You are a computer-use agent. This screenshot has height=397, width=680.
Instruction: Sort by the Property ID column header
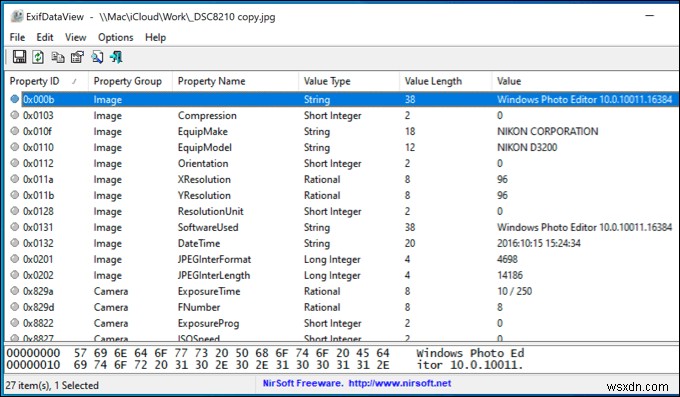pos(46,81)
